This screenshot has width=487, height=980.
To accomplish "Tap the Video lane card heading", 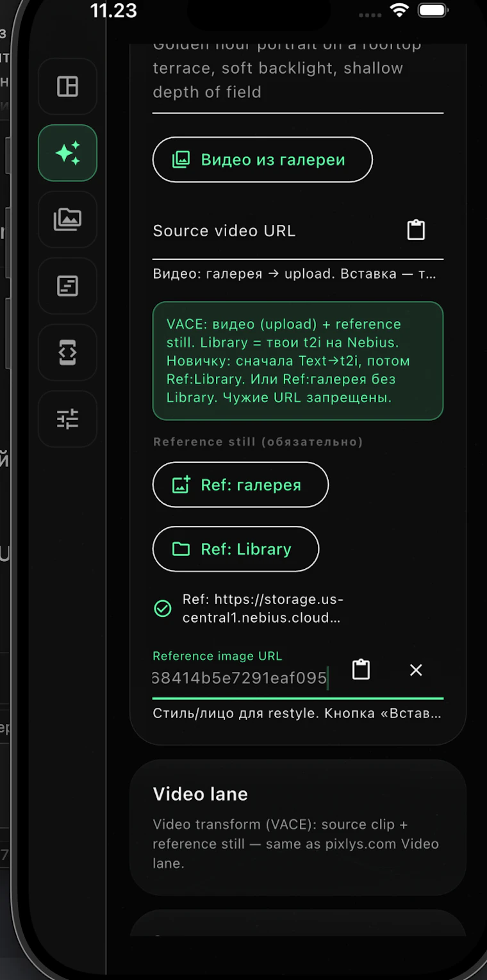I will [200, 794].
